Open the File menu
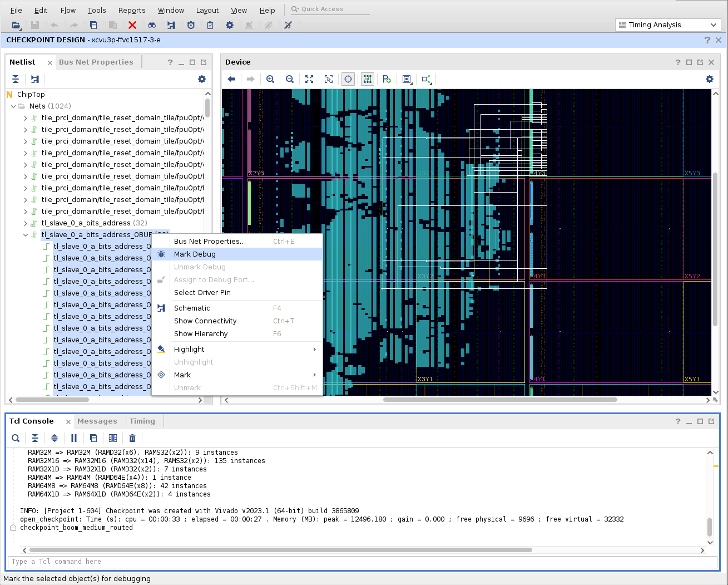 pos(16,10)
